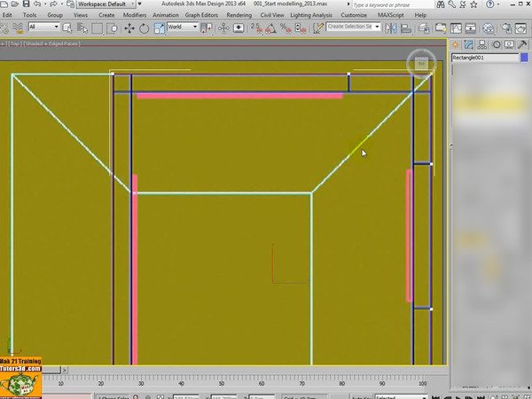Open the Rendering menu
This screenshot has width=532, height=399.
point(239,15)
